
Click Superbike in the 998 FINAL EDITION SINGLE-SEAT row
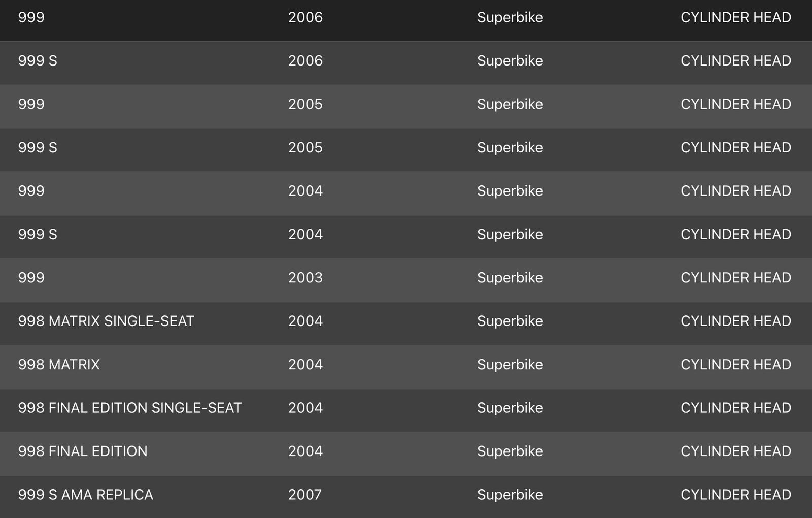pos(510,408)
